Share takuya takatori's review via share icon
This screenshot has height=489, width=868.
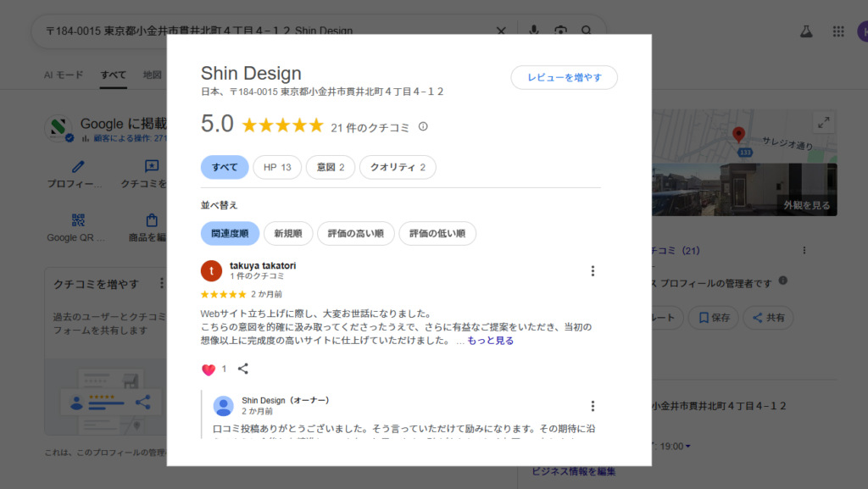click(243, 369)
